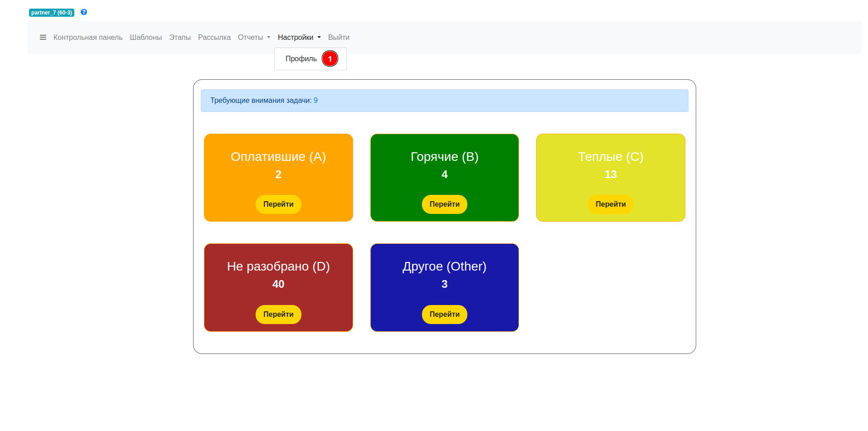Click the Оплатившие (A) card title
868x431 pixels.
tap(278, 157)
